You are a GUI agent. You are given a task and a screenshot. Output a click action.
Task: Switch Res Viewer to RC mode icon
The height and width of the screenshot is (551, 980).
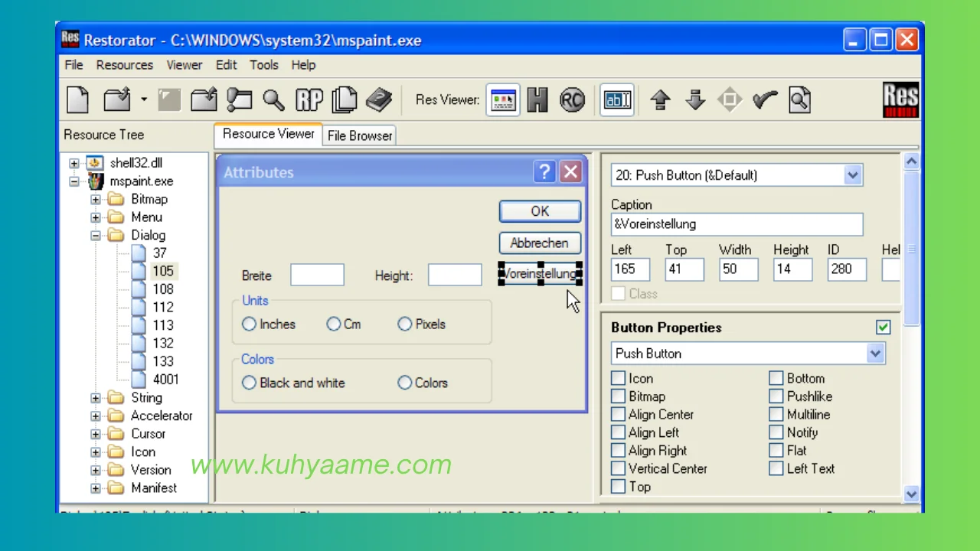pyautogui.click(x=572, y=99)
